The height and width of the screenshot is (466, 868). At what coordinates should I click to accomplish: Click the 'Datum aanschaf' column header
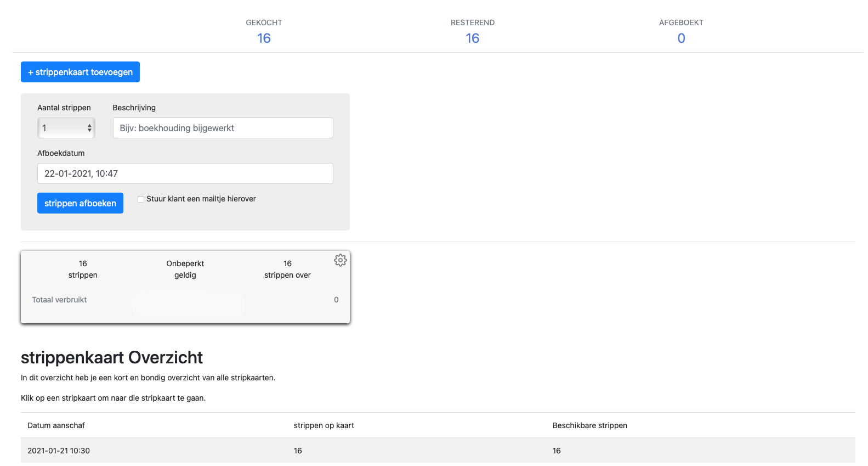coord(56,425)
